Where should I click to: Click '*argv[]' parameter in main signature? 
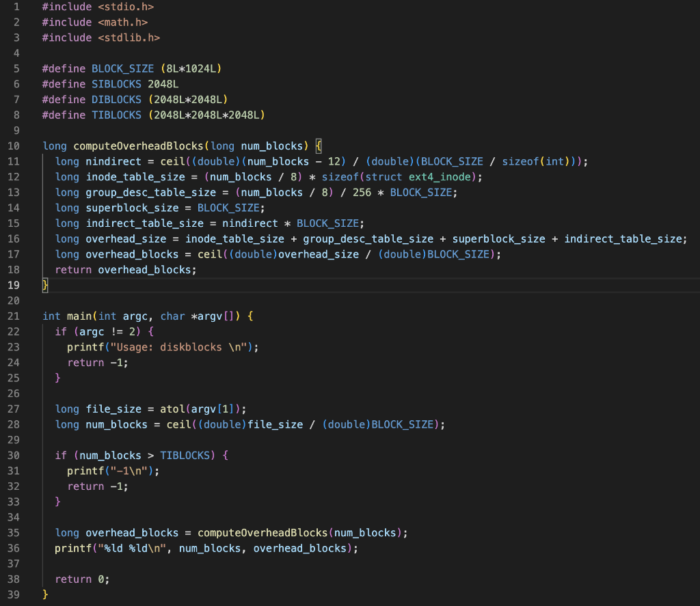click(x=213, y=316)
